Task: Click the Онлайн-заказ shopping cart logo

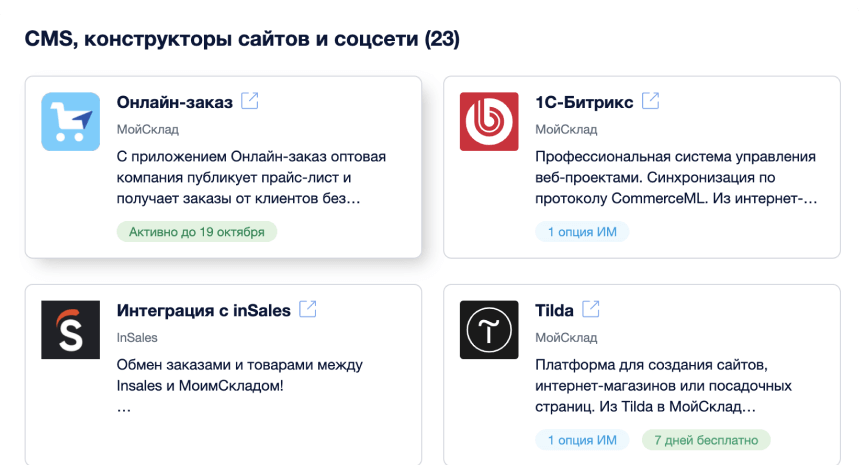Action: pos(70,122)
